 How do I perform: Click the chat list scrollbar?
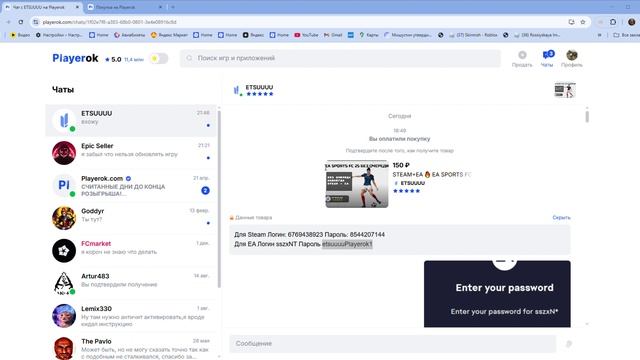coord(219,199)
